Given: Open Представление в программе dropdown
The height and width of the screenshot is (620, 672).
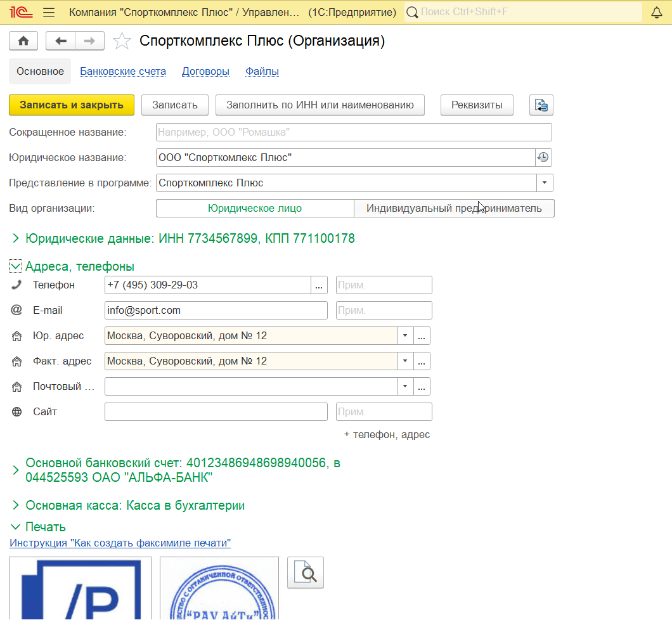Looking at the screenshot, I should [x=545, y=183].
